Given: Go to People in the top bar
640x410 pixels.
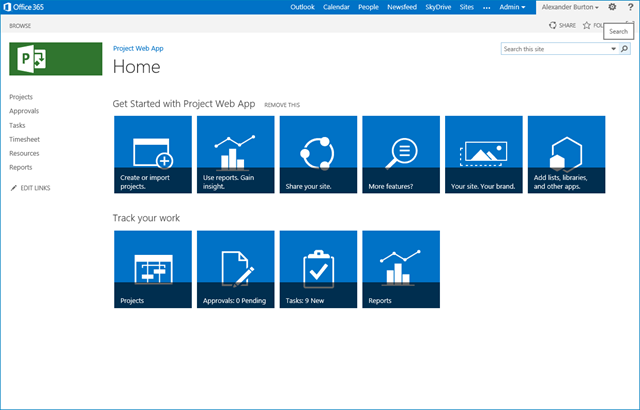Looking at the screenshot, I should click(368, 7).
